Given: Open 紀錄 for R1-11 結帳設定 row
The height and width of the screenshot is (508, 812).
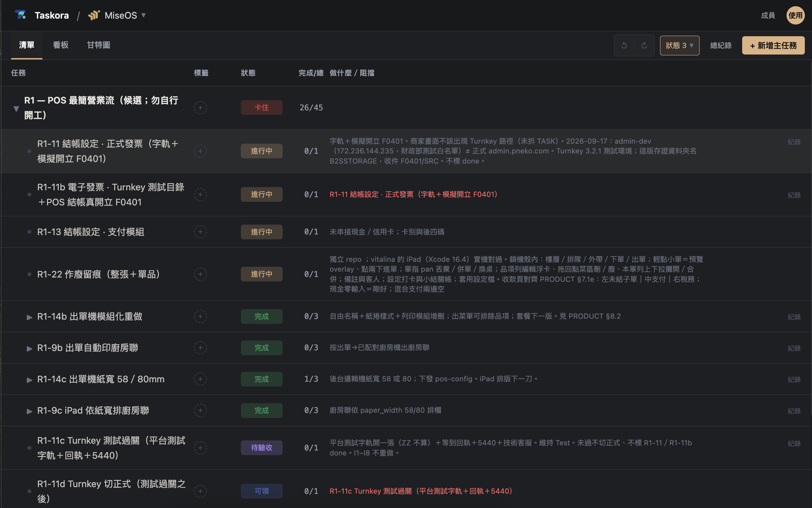Looking at the screenshot, I should point(794,142).
